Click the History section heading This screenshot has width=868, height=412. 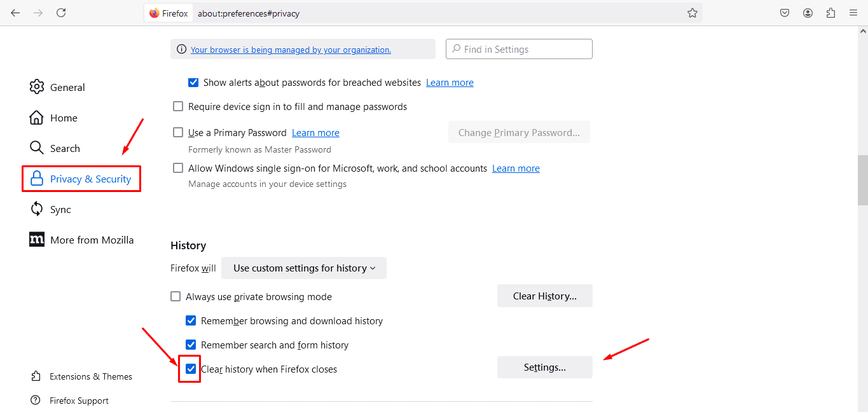[188, 245]
